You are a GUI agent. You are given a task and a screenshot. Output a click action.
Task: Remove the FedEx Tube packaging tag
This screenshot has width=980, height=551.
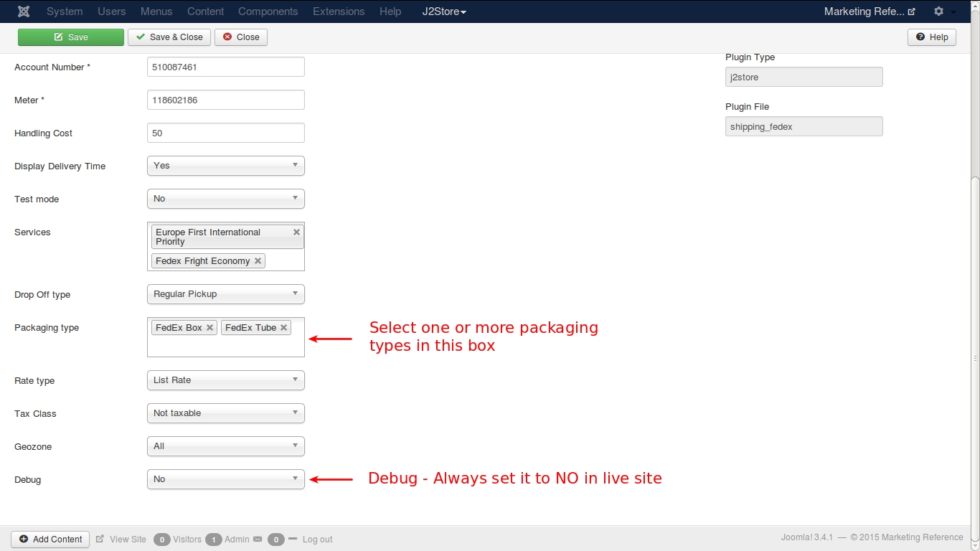pos(284,328)
